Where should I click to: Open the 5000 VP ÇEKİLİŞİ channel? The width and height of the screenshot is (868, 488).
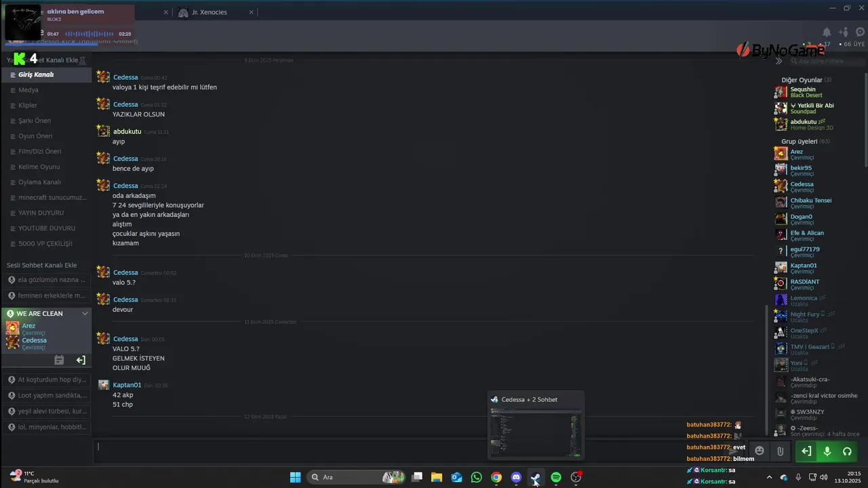46,243
